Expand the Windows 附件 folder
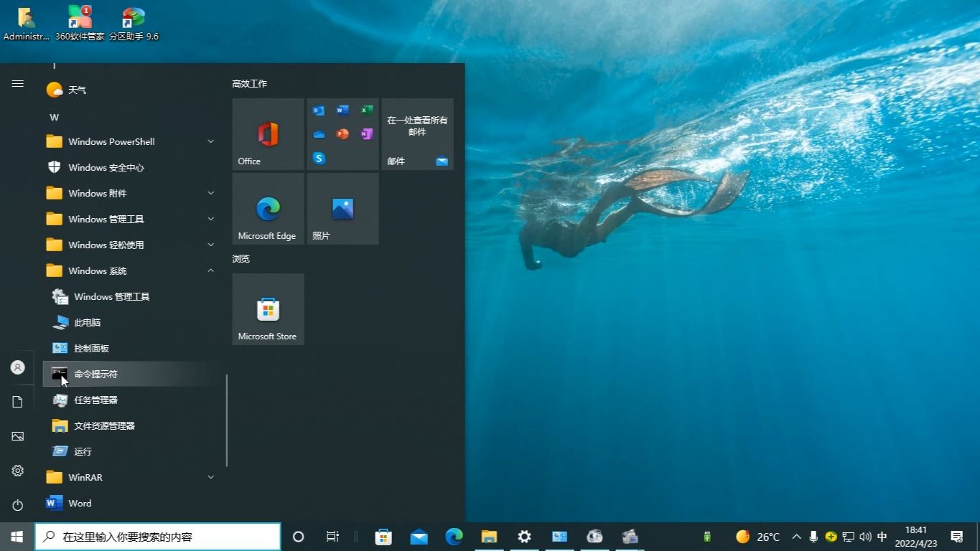Screen dimensions: 980x551 129,193
